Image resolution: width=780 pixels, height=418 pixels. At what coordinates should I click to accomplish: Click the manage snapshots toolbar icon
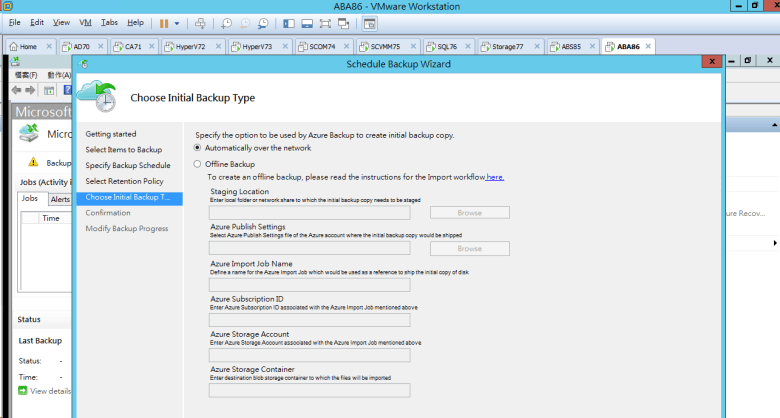[x=262, y=22]
